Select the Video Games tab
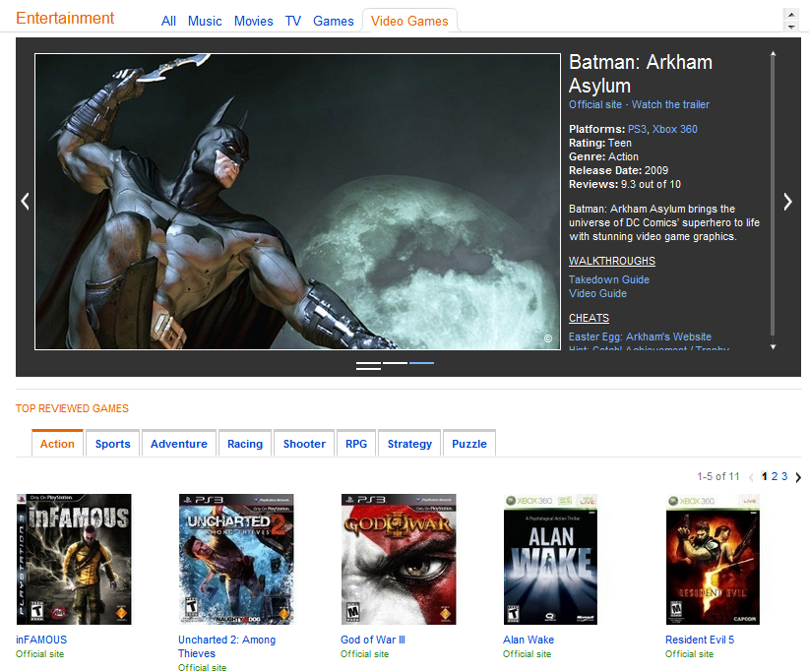This screenshot has width=809, height=672. click(x=409, y=21)
